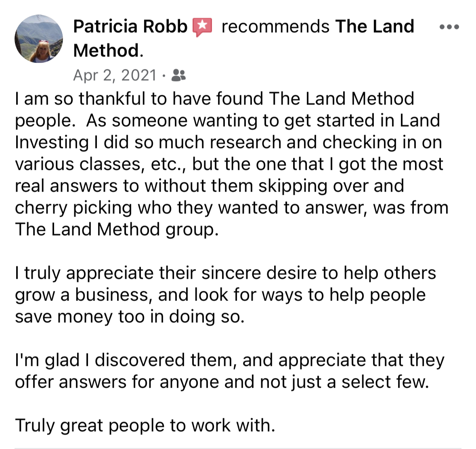Click the friends audience icon
476x449 pixels.
click(178, 75)
